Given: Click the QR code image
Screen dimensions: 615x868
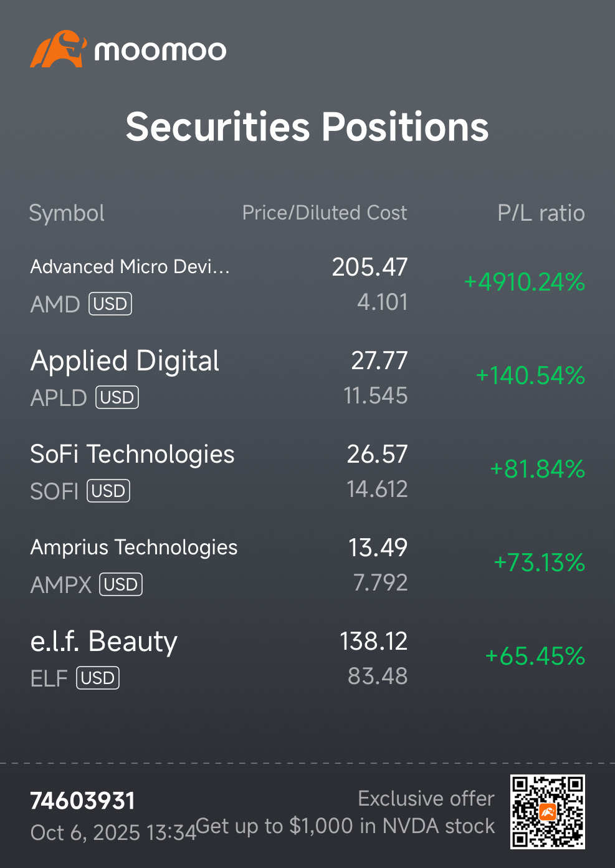Looking at the screenshot, I should pos(547,811).
